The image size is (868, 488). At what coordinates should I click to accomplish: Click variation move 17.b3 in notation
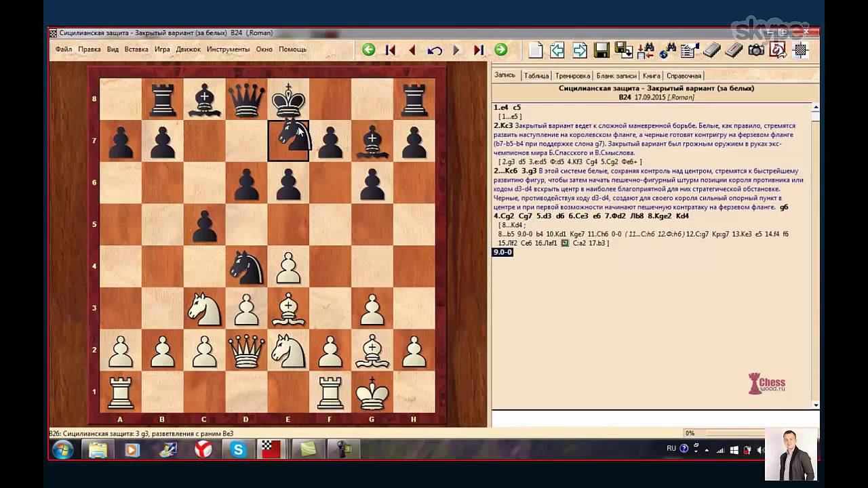pyautogui.click(x=597, y=243)
